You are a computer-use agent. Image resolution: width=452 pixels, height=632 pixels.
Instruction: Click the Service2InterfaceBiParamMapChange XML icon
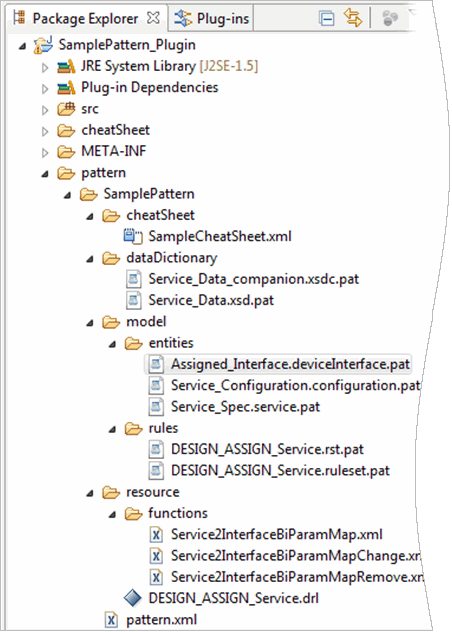[x=156, y=556]
